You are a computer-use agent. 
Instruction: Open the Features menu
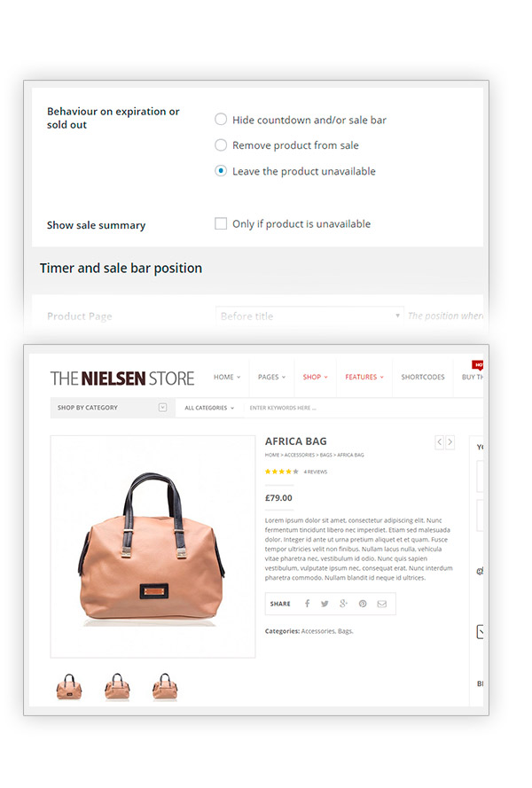(x=364, y=378)
